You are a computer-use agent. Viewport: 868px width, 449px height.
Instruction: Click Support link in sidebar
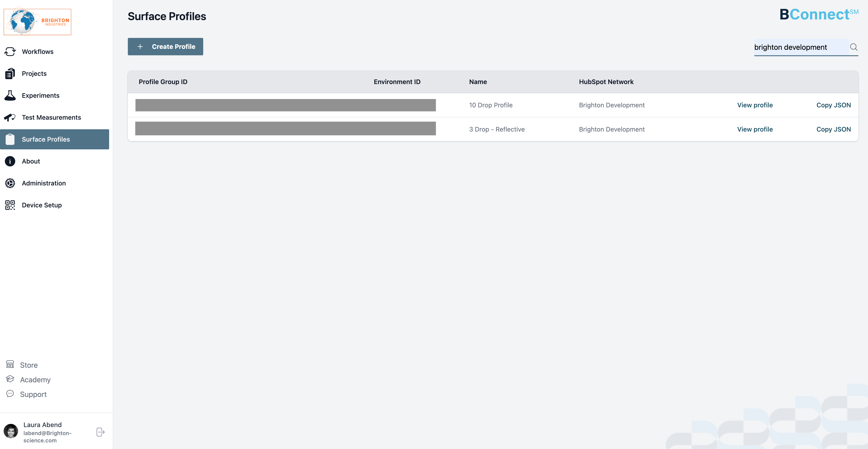(33, 394)
